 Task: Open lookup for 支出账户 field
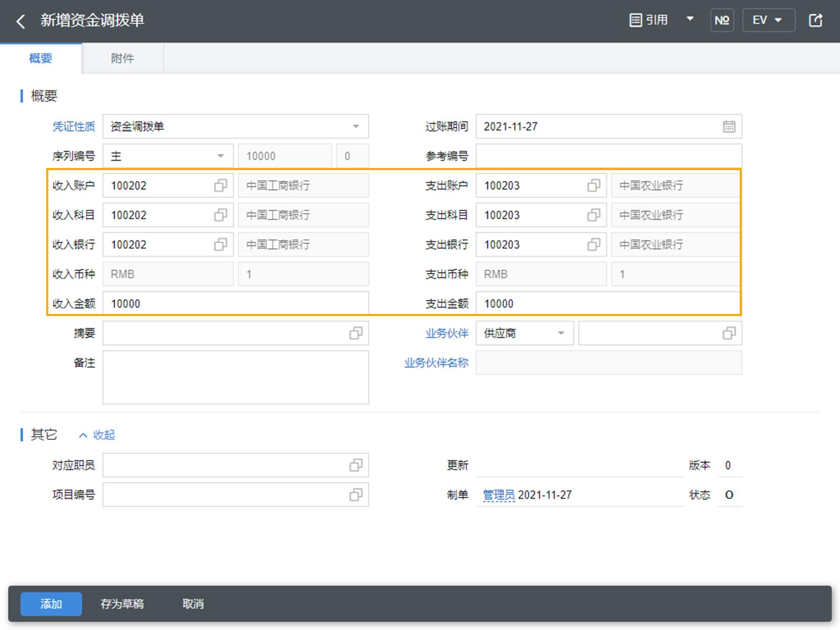594,185
